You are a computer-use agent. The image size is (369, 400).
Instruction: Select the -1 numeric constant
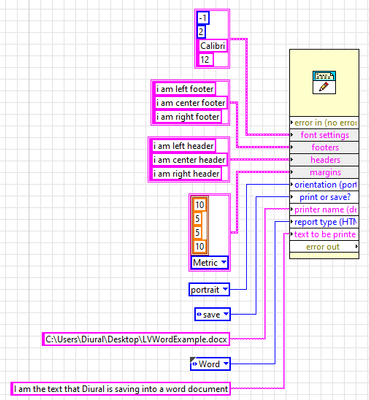point(203,18)
